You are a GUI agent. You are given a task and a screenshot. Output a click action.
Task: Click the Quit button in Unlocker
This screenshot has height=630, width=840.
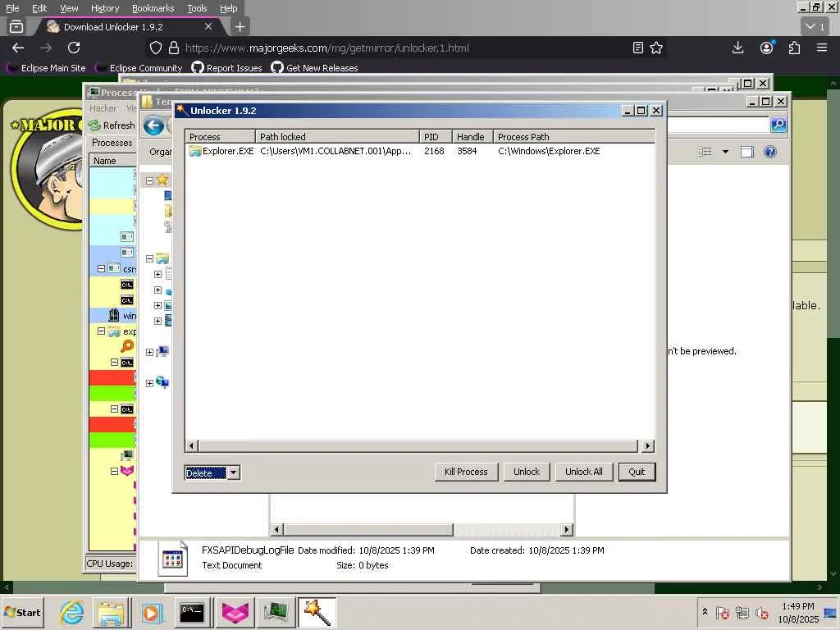point(637,472)
